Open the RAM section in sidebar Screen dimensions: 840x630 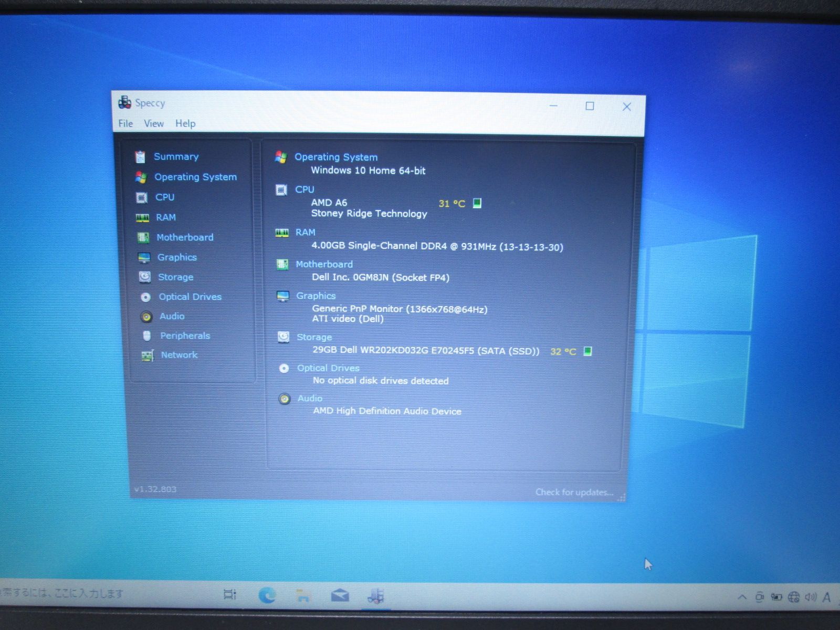click(x=166, y=217)
